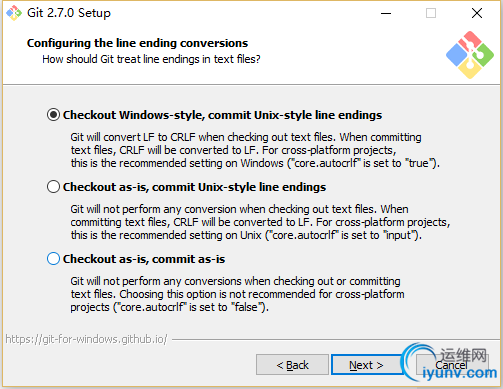The height and width of the screenshot is (389, 503).
Task: Minimize the Git Setup window
Action: tap(386, 13)
